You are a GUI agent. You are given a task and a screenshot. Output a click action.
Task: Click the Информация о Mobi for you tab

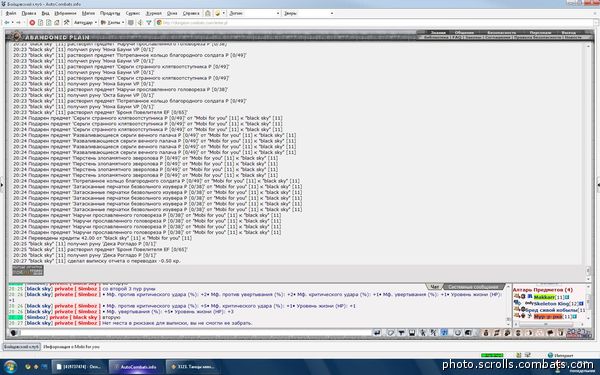point(71,347)
